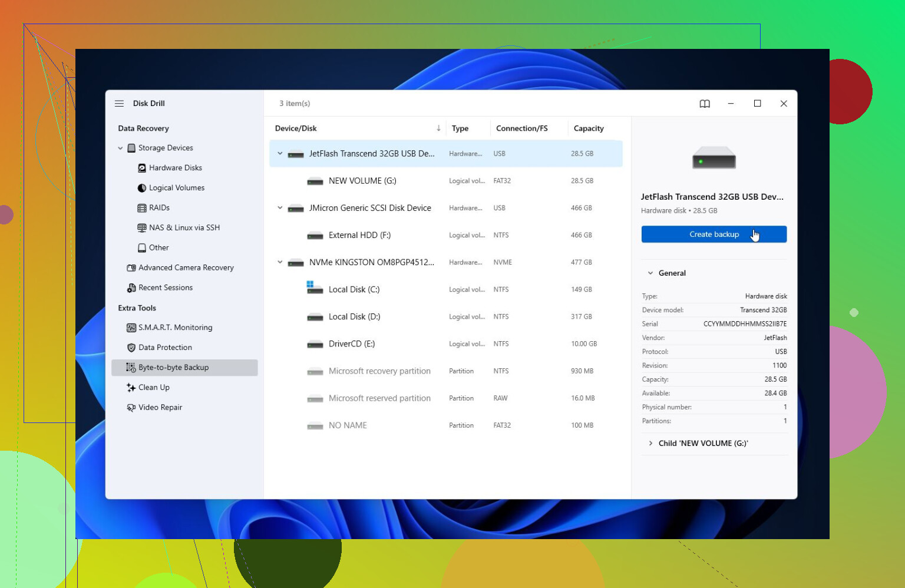Viewport: 905px width, 588px height.
Task: Click the Microsoft recovery partition icon
Action: [315, 372]
